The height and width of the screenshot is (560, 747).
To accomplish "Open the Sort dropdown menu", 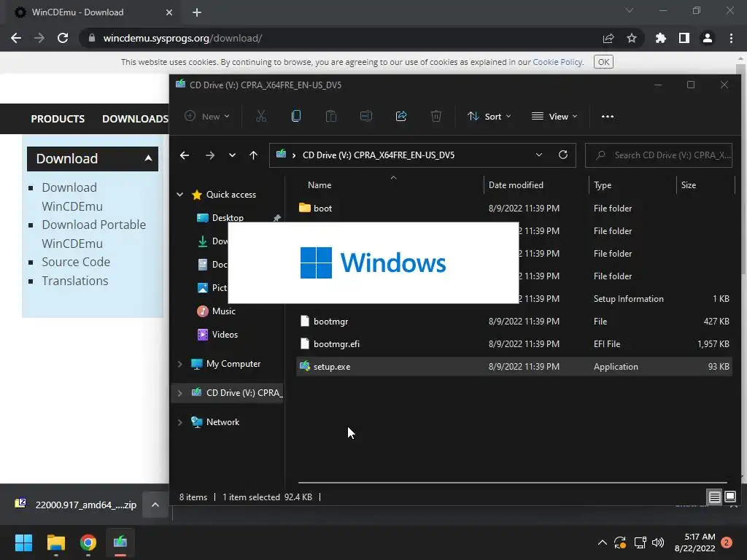I will pos(489,116).
